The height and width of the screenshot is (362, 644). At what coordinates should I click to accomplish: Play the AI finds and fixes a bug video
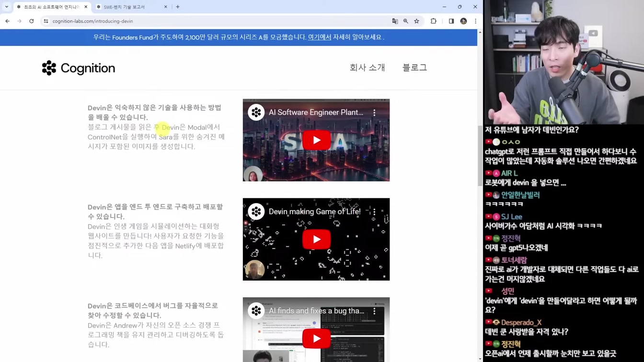[x=316, y=339]
